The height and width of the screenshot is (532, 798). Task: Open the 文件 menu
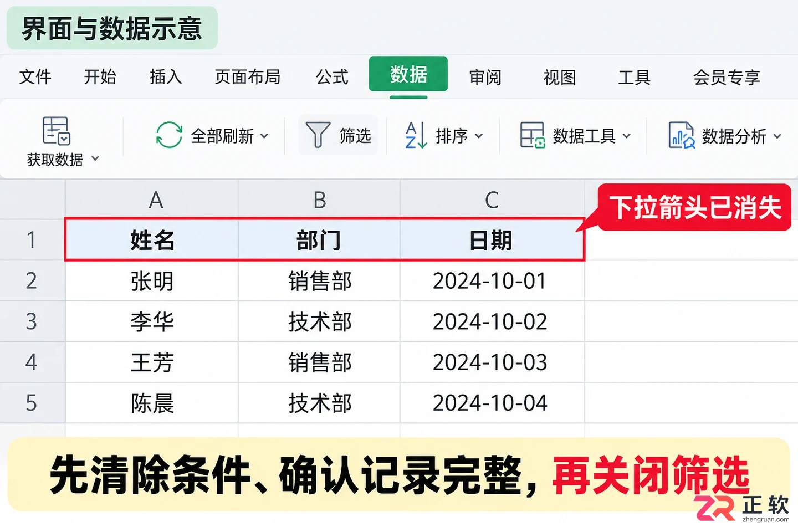35,76
